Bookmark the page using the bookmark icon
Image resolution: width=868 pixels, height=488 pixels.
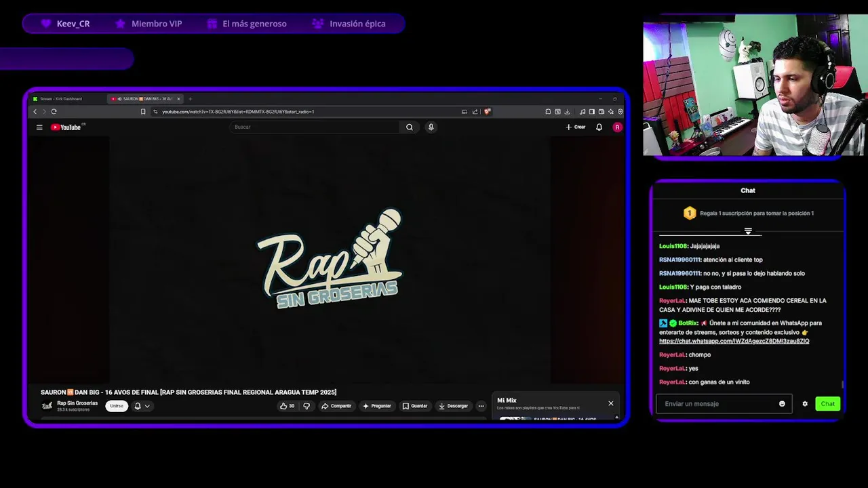coord(143,112)
